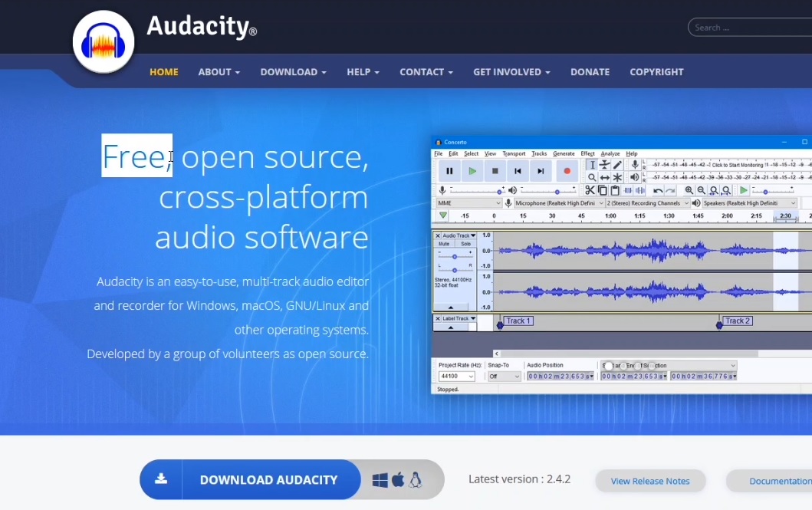Click the Copy icon in edit toolbar
Screen dimensions: 812x510
pos(602,190)
